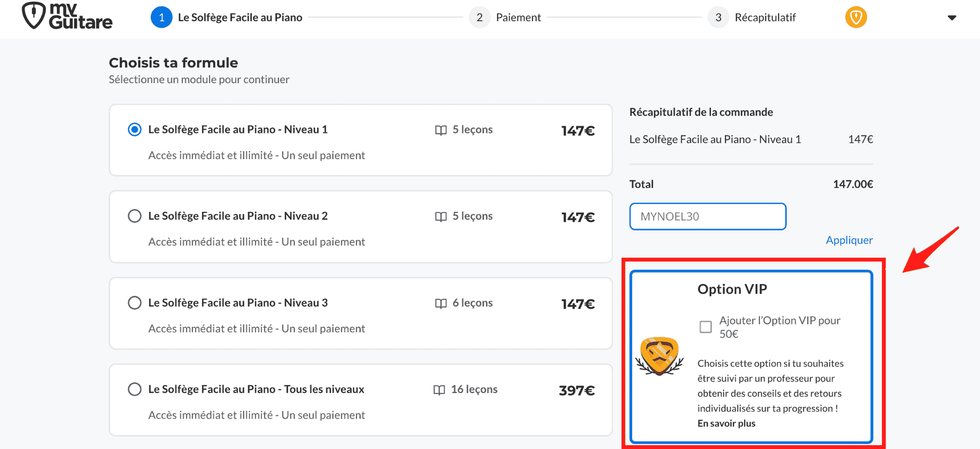Click the book icon beside 16 leçons
Image resolution: width=980 pixels, height=449 pixels.
[x=439, y=390]
